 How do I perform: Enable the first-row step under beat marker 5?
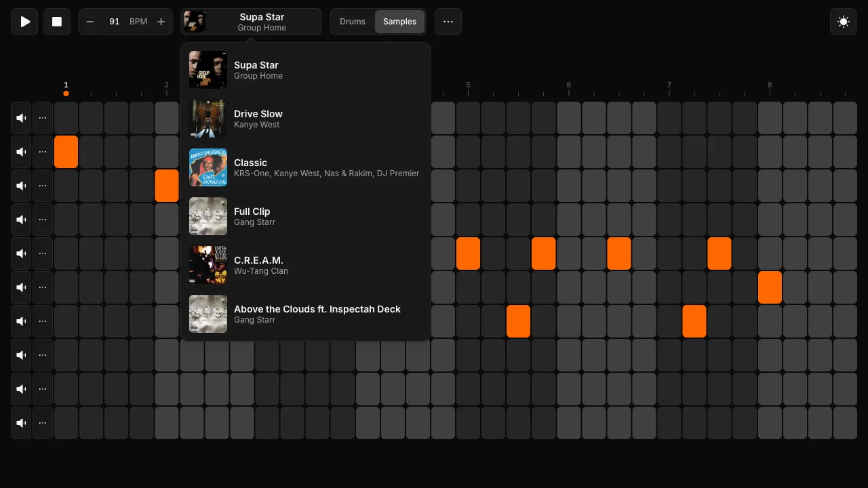pyautogui.click(x=468, y=118)
